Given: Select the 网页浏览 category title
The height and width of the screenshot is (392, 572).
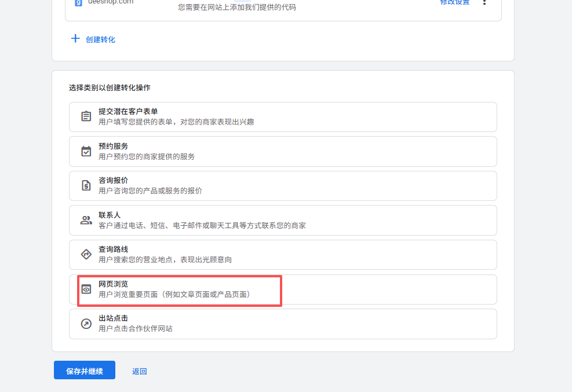Looking at the screenshot, I should pos(114,284).
